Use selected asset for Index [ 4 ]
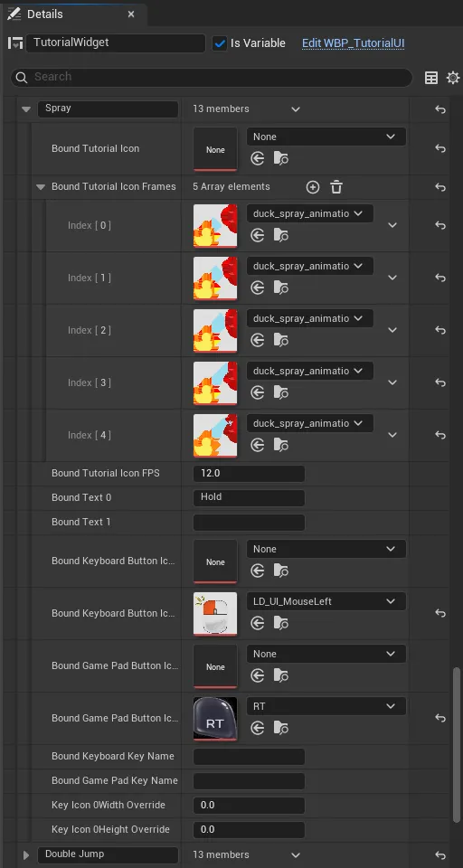The height and width of the screenshot is (868, 463). 258,445
